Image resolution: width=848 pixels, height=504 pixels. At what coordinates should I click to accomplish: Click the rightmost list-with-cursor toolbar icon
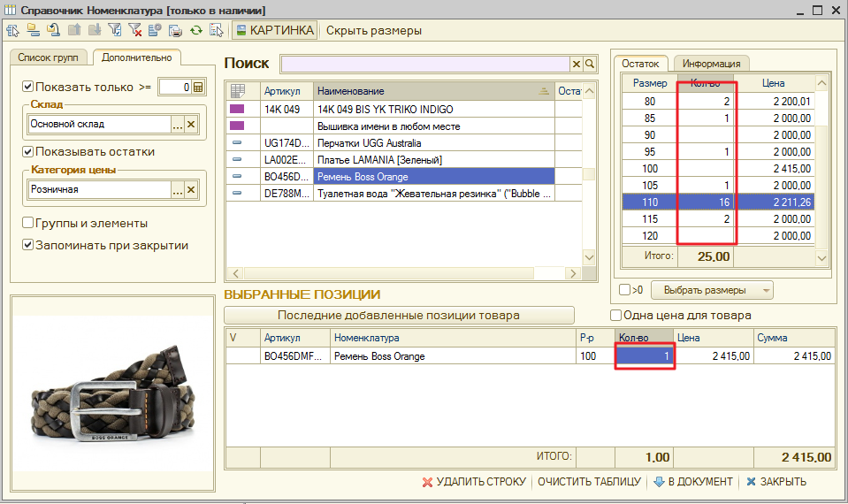click(x=217, y=30)
